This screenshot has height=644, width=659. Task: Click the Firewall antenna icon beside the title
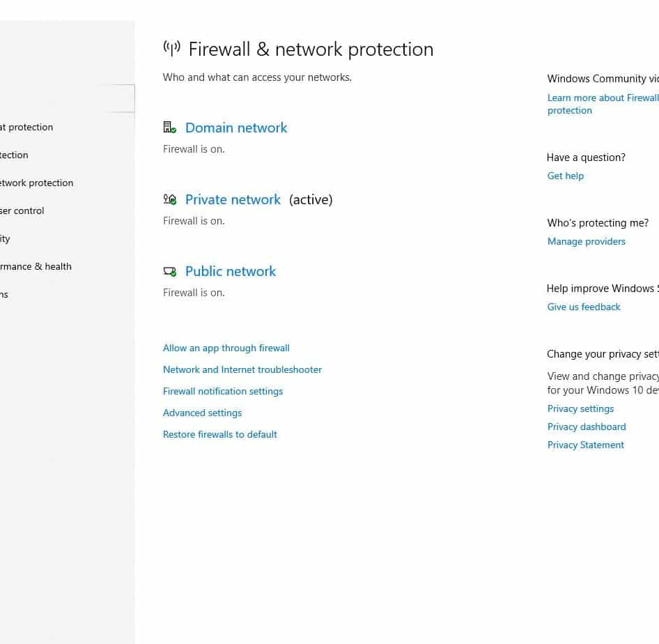pos(172,49)
